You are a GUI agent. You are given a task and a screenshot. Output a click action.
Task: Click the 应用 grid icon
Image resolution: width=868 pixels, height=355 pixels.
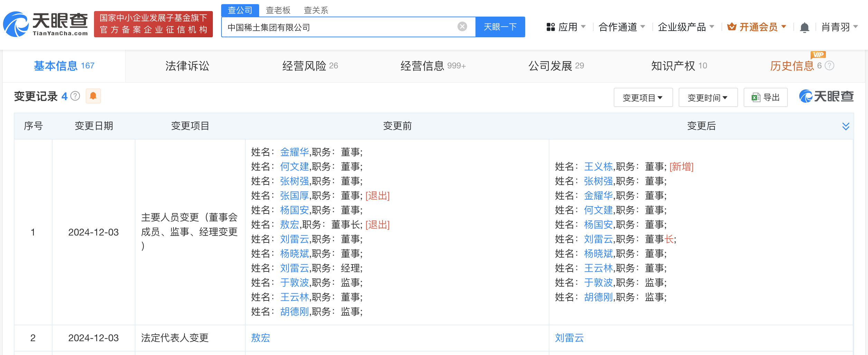550,27
